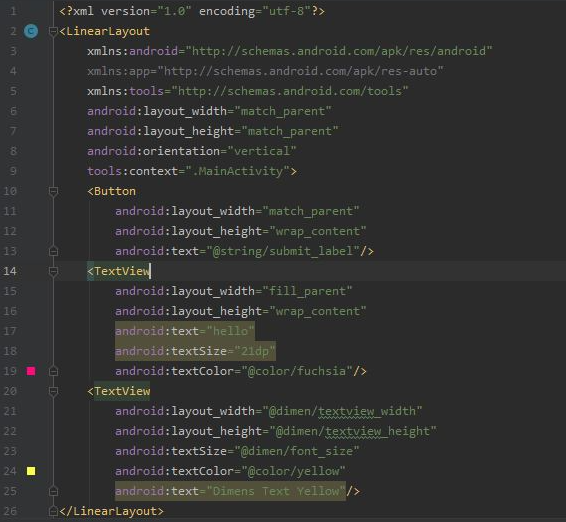Viewport: 566px width, 522px height.
Task: Click the TextView tag on line 14
Action: tap(122, 271)
